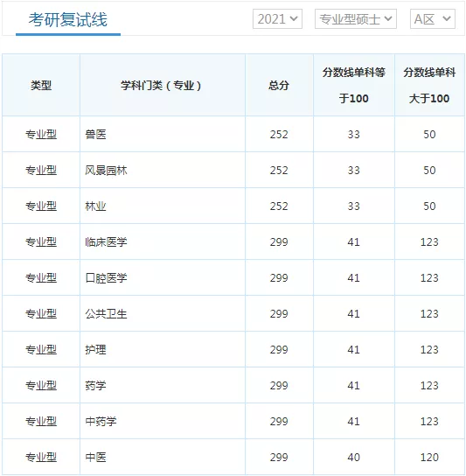Select the 林业 subject cell
The height and width of the screenshot is (476, 466).
(163, 206)
